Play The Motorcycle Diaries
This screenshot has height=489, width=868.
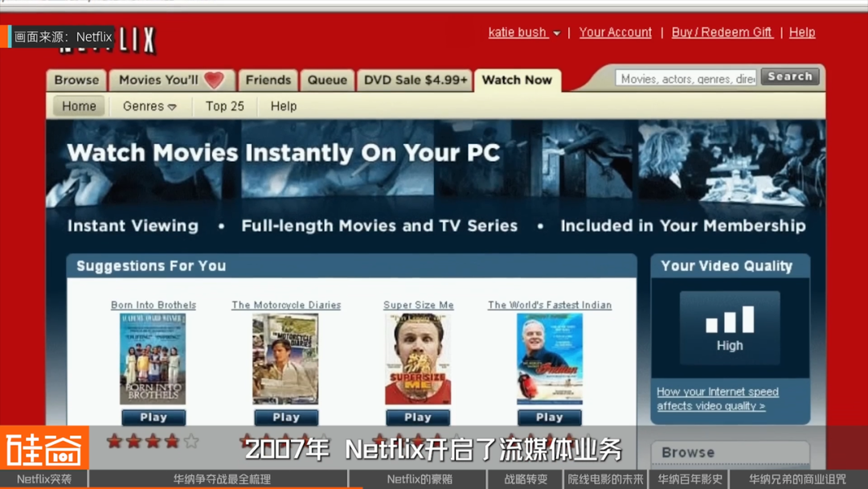[x=286, y=417]
